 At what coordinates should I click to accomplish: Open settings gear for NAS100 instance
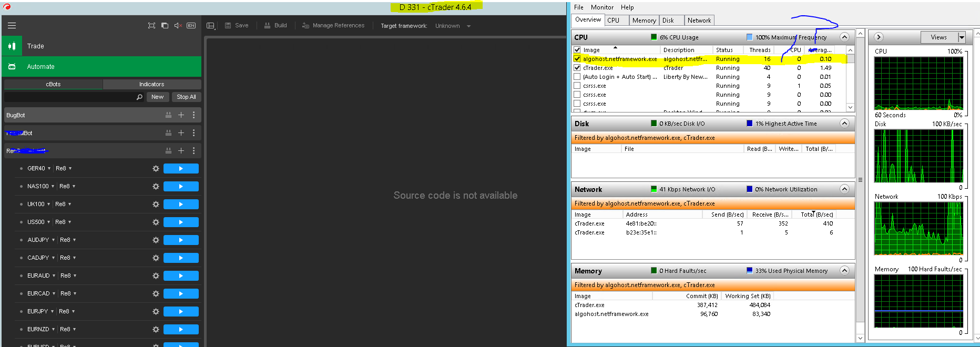[x=156, y=187]
